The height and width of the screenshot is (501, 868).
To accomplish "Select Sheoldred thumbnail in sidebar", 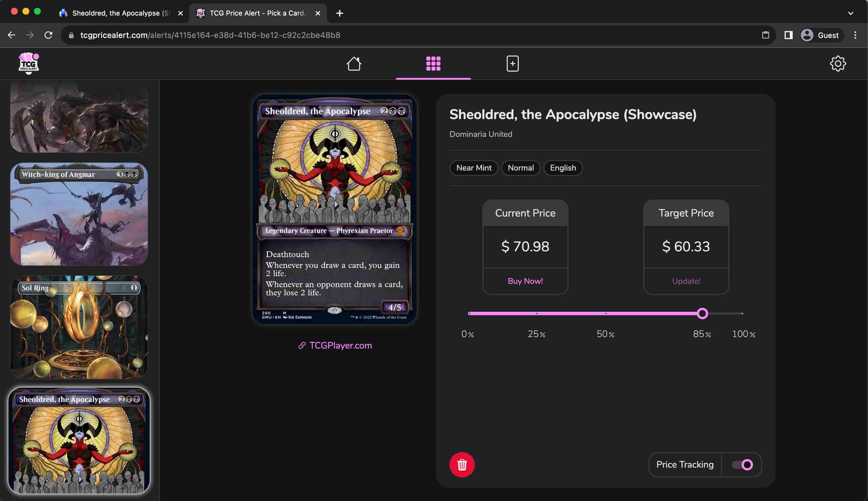I will click(x=79, y=440).
